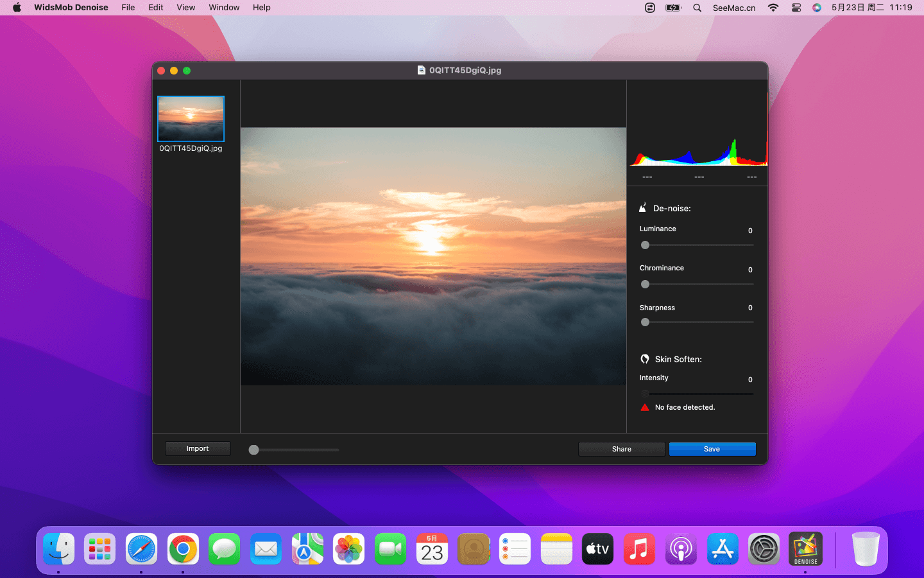The image size is (924, 578).
Task: Open the File menu
Action: click(128, 8)
